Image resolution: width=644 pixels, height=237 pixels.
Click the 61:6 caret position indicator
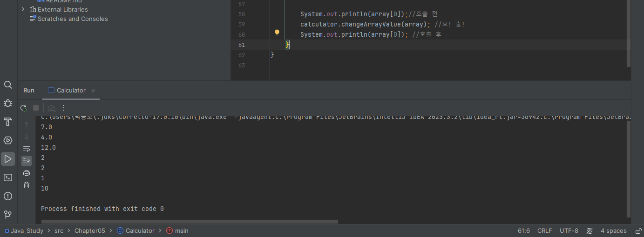(x=524, y=230)
